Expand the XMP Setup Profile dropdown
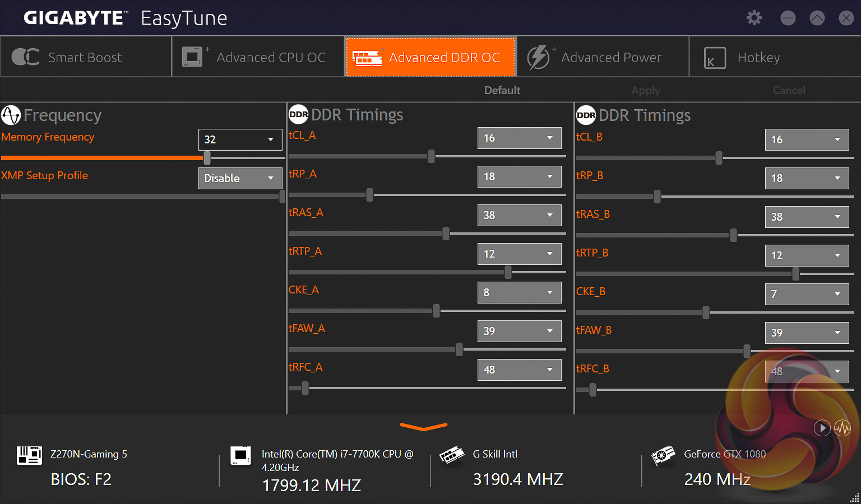This screenshot has width=861, height=504. [x=240, y=178]
